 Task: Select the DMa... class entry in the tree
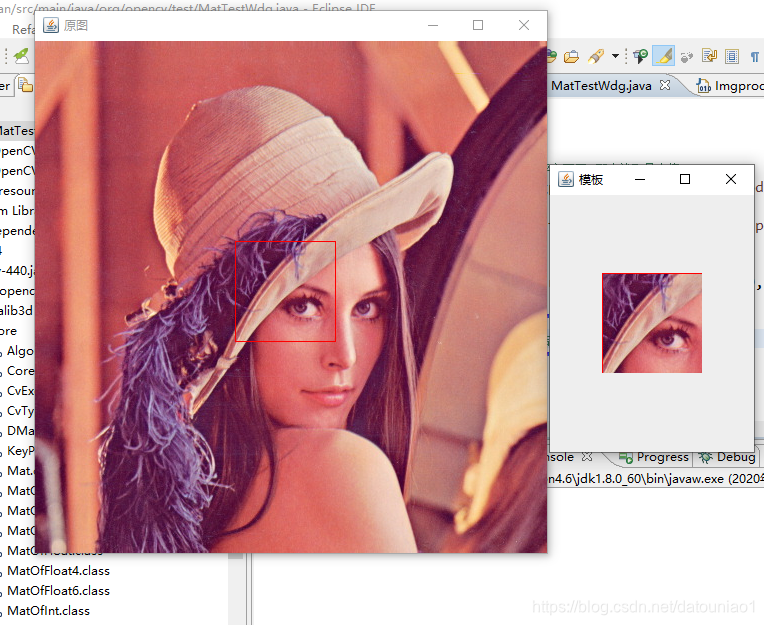[18, 431]
